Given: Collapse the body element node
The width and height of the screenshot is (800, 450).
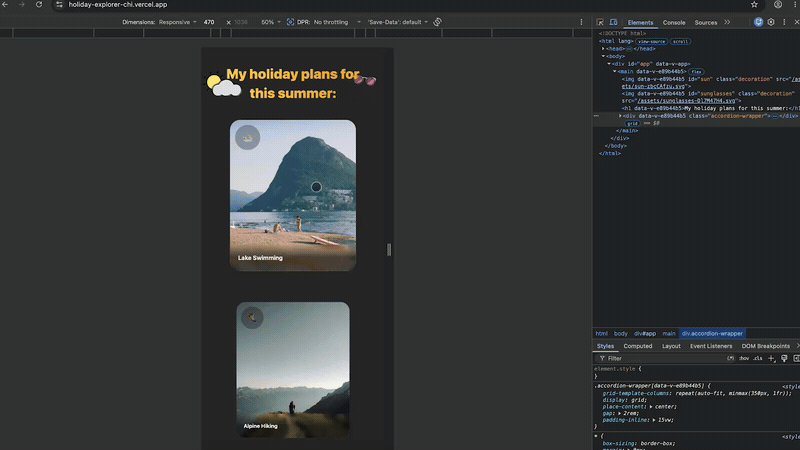Looking at the screenshot, I should 603,57.
